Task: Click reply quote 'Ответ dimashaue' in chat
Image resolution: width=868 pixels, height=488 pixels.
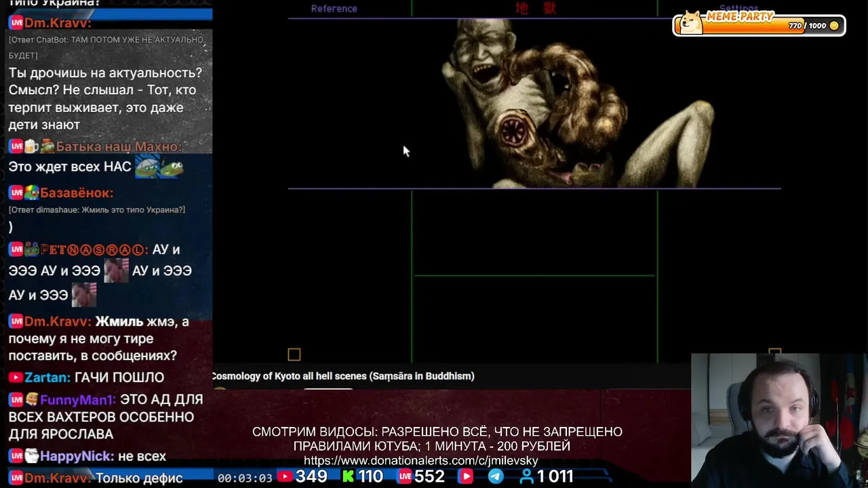Action: tap(97, 210)
